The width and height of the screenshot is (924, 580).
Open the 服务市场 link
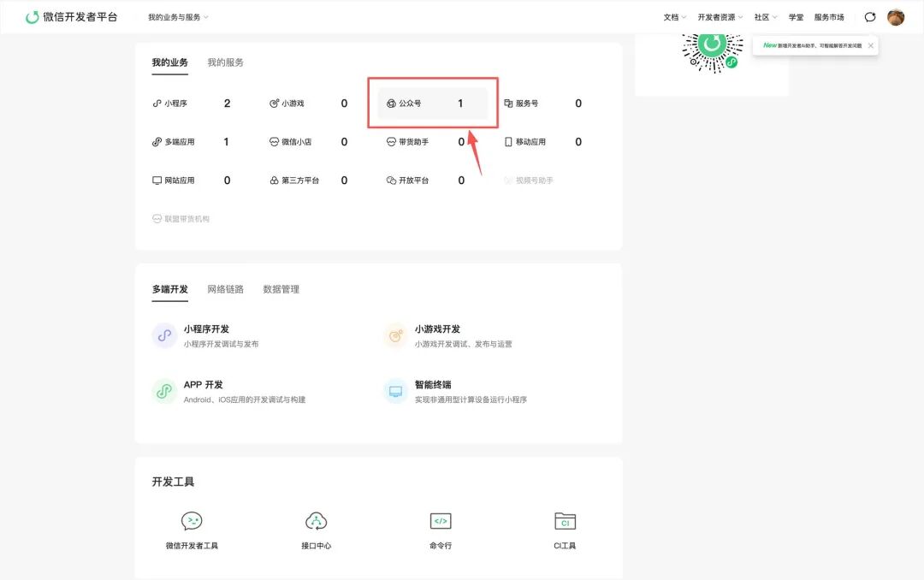click(829, 17)
